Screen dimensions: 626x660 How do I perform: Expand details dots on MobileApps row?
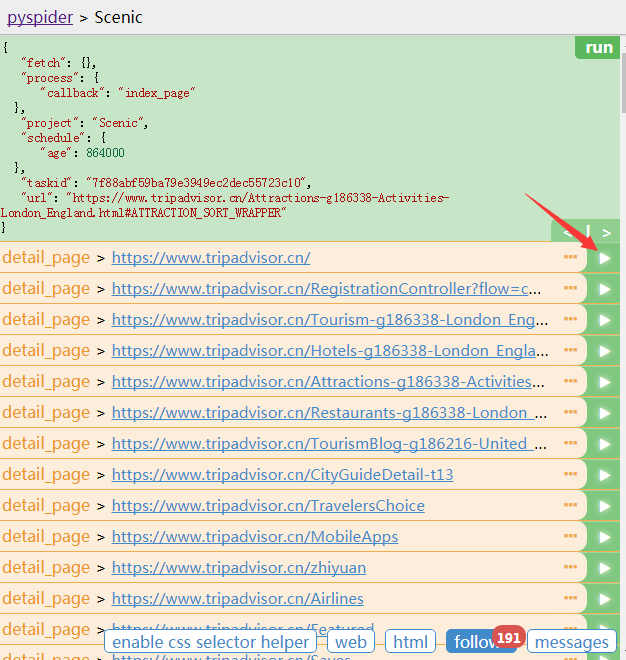pyautogui.click(x=570, y=536)
